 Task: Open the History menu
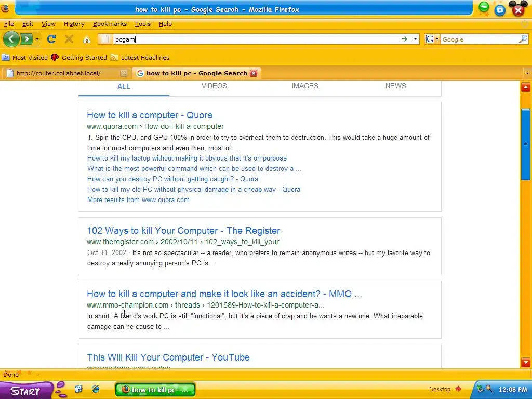(74, 24)
